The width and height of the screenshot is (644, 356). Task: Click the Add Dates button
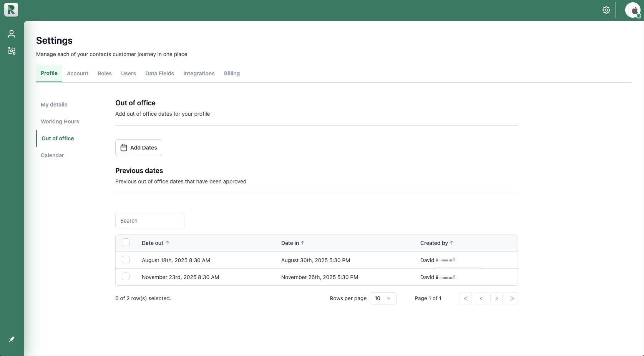pyautogui.click(x=139, y=148)
